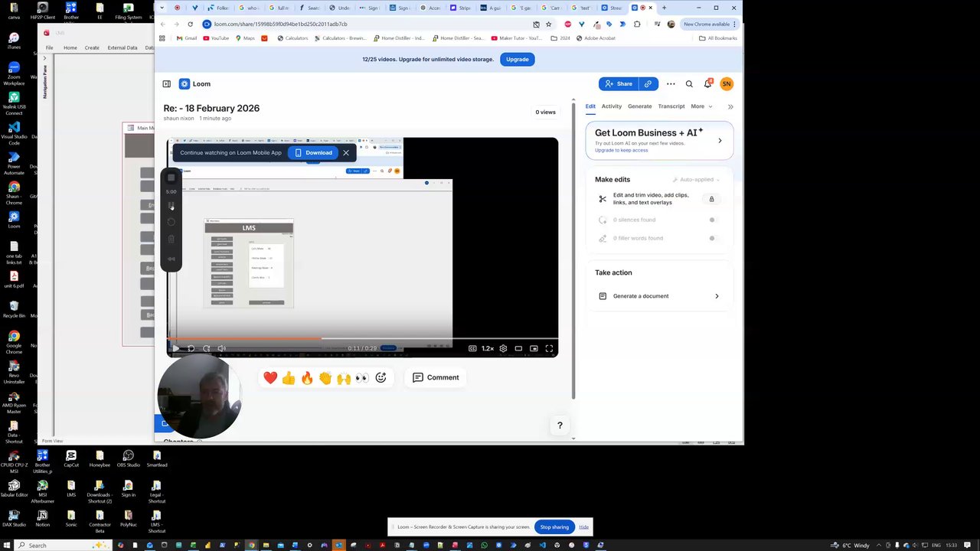Screen dimensions: 980x551
Task: Open Chrome extensions puzzle icon
Action: tap(637, 24)
